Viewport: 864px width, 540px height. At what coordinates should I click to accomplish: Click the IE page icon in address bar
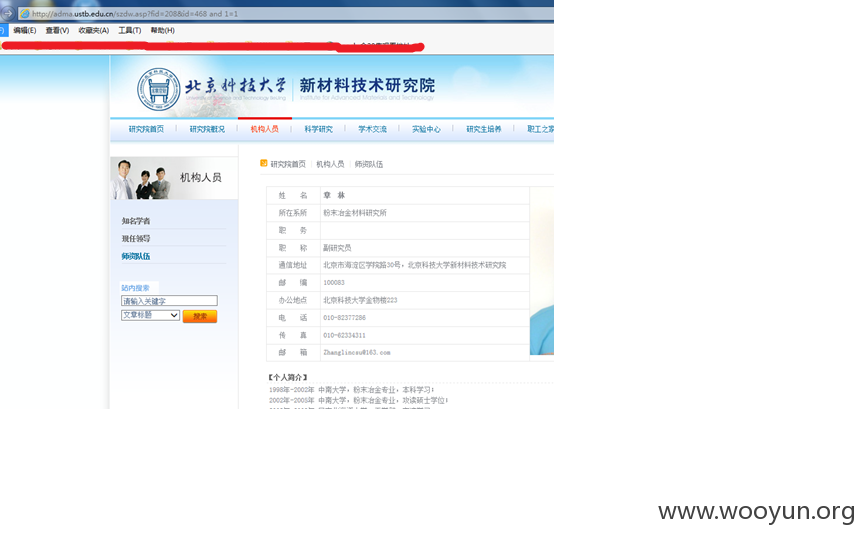tap(25, 14)
